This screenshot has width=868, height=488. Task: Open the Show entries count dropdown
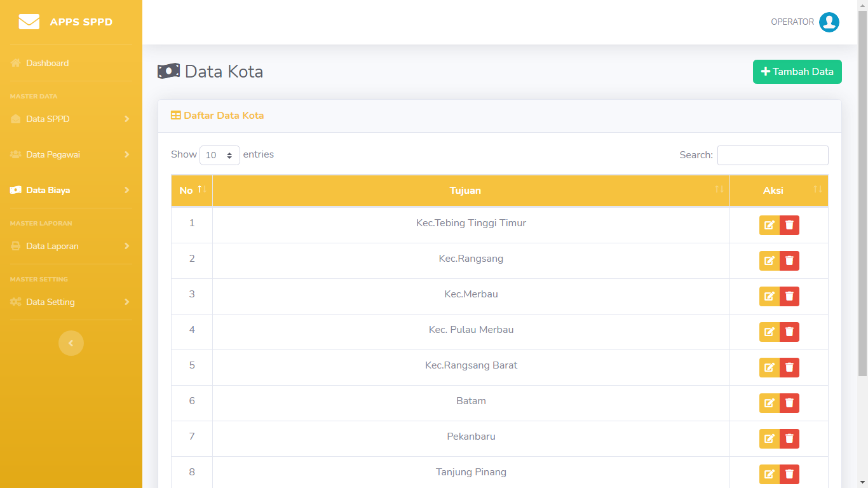click(220, 155)
